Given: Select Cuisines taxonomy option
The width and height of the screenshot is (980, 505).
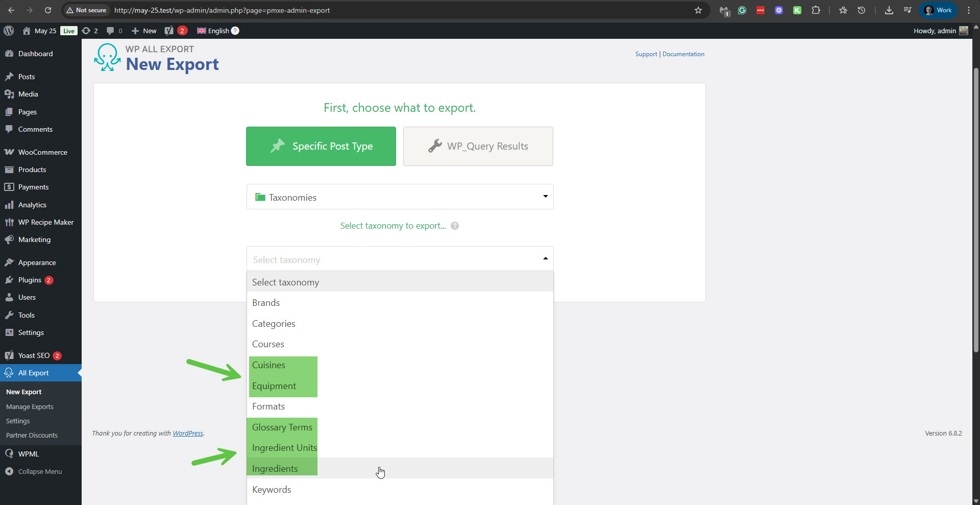Looking at the screenshot, I should (400, 365).
